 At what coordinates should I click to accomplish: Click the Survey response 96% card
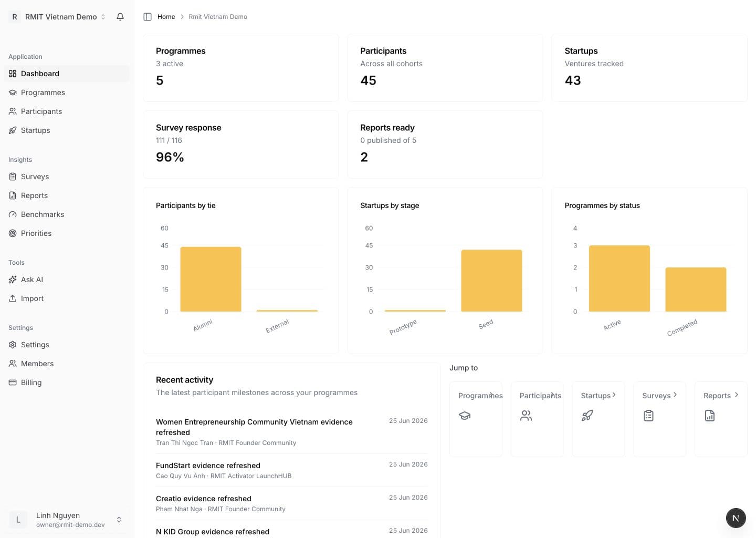click(241, 144)
